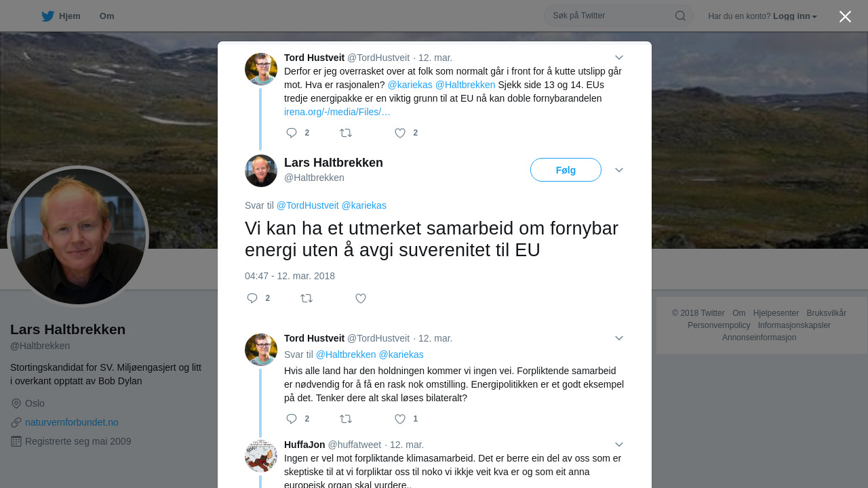Follow Lars Haltbrekken with Følg button

[x=566, y=170]
